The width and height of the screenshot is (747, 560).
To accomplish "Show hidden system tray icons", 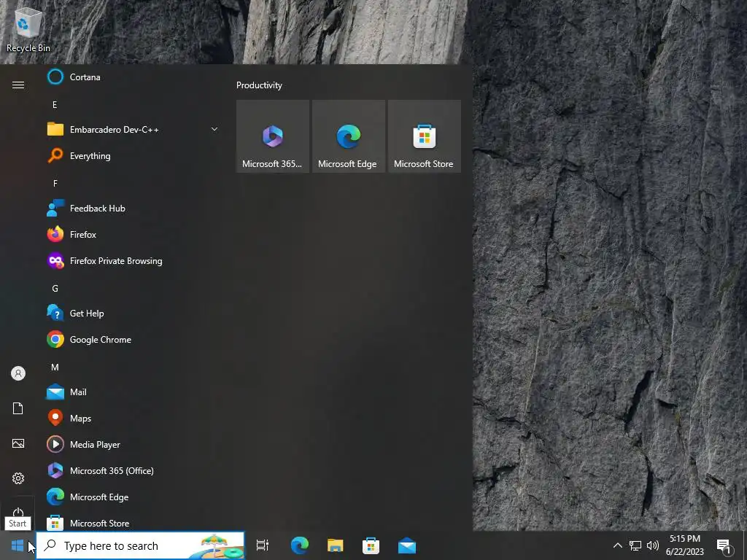I will [x=617, y=545].
